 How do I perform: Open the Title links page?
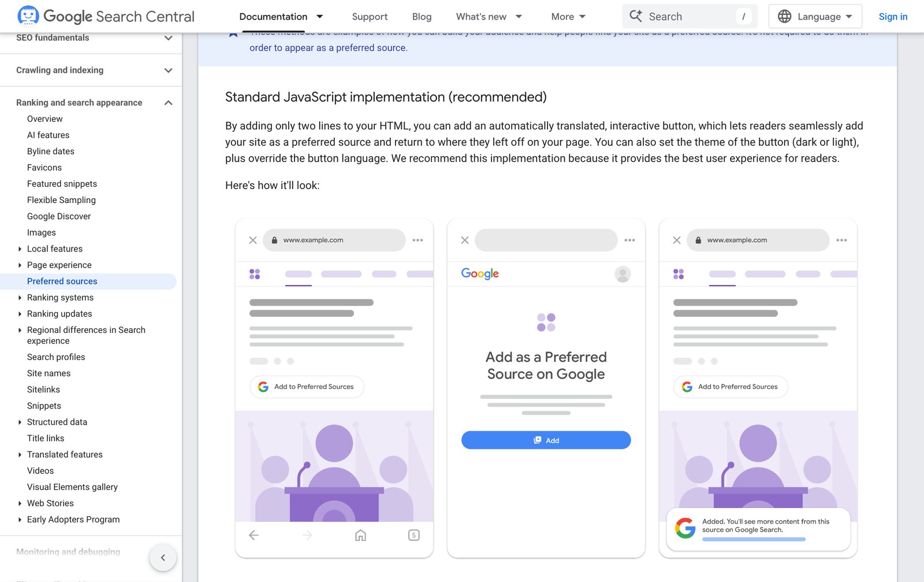pos(46,439)
